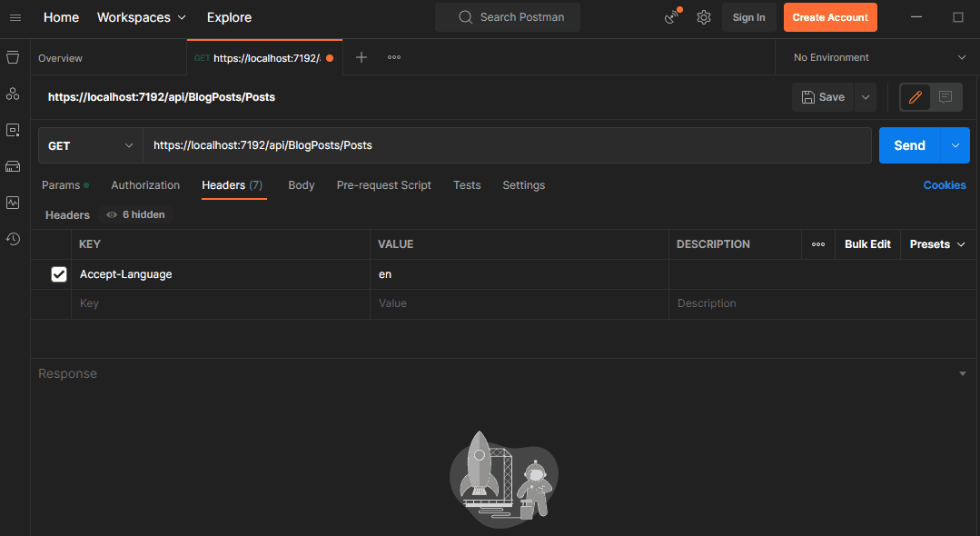Open Bulk Edit for headers
This screenshot has height=536, width=980.
pyautogui.click(x=867, y=244)
